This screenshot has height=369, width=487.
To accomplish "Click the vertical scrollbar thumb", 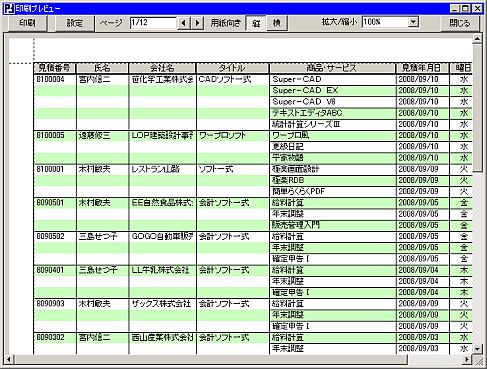I will click(477, 107).
